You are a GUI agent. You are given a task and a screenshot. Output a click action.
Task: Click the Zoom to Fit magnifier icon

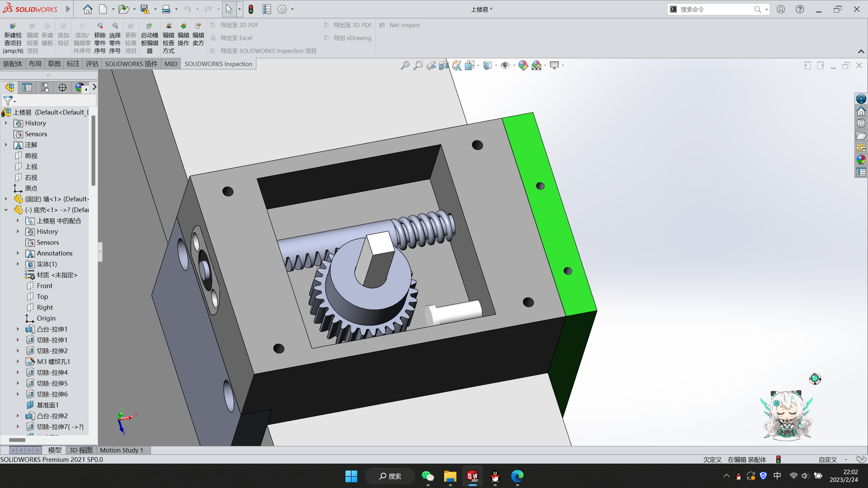click(405, 65)
